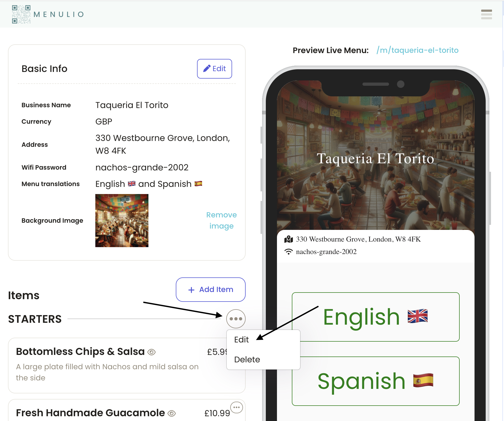Click the 330 Westbourne Grove address in Basic Info
This screenshot has width=504, height=421.
[x=163, y=145]
